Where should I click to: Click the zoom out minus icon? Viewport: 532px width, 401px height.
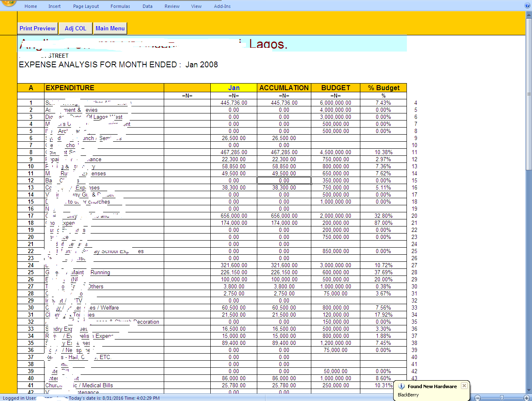click(478, 398)
